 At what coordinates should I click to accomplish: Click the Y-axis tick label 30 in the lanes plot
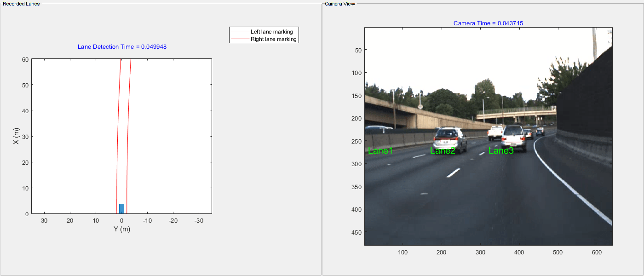(44, 221)
